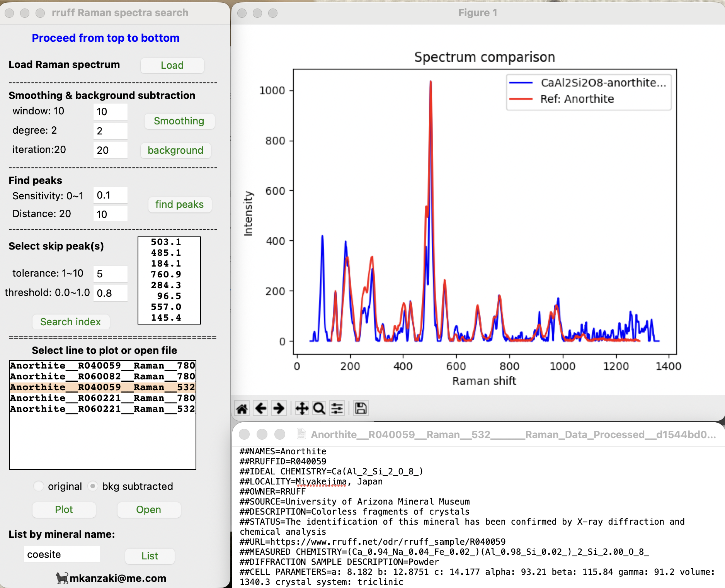This screenshot has width=725, height=588.
Task: Select the bkg subtracted radio button
Action: pos(93,486)
